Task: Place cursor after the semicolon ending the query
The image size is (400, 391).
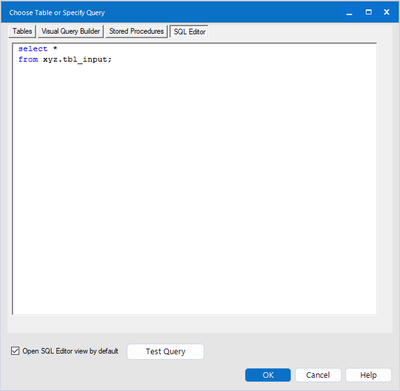Action: coord(112,59)
